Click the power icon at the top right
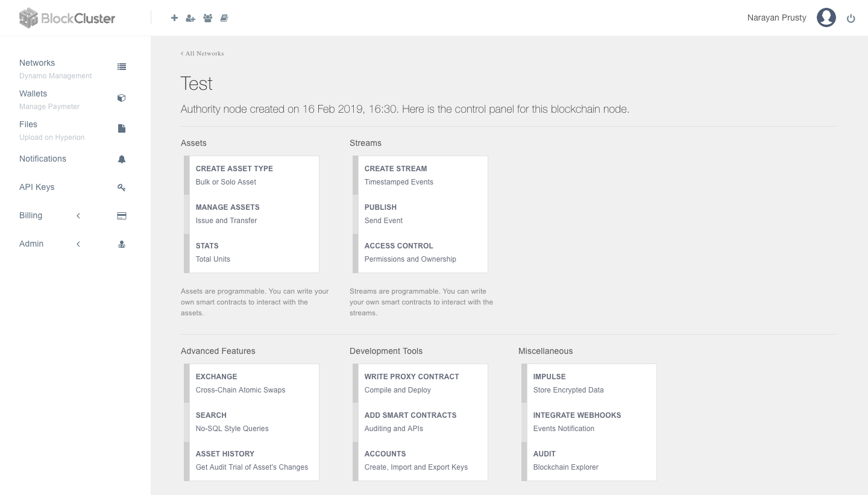 pos(851,18)
